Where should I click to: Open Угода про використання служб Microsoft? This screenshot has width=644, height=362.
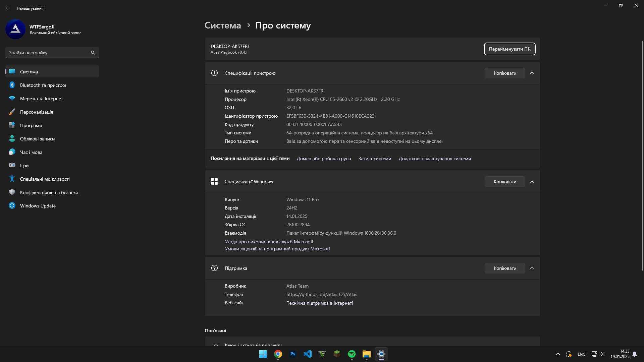[x=269, y=242]
